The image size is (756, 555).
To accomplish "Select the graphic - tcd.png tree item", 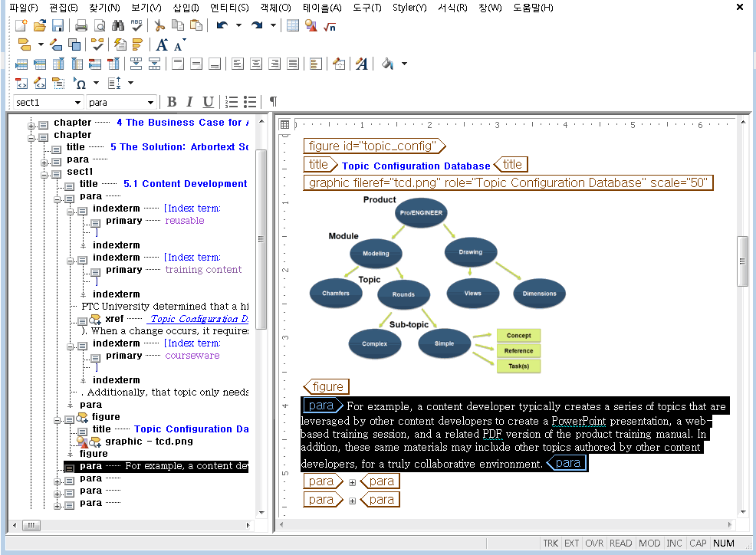I will pos(149,442).
